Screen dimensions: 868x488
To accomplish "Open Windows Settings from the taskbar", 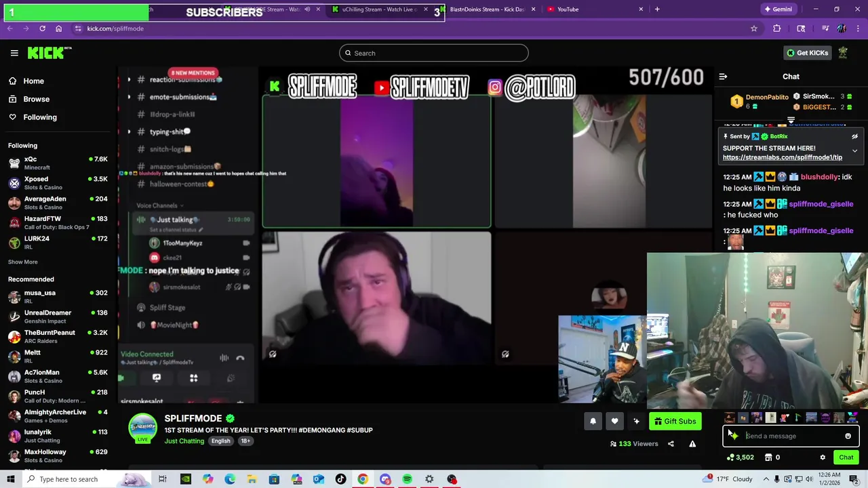I will coord(429,479).
